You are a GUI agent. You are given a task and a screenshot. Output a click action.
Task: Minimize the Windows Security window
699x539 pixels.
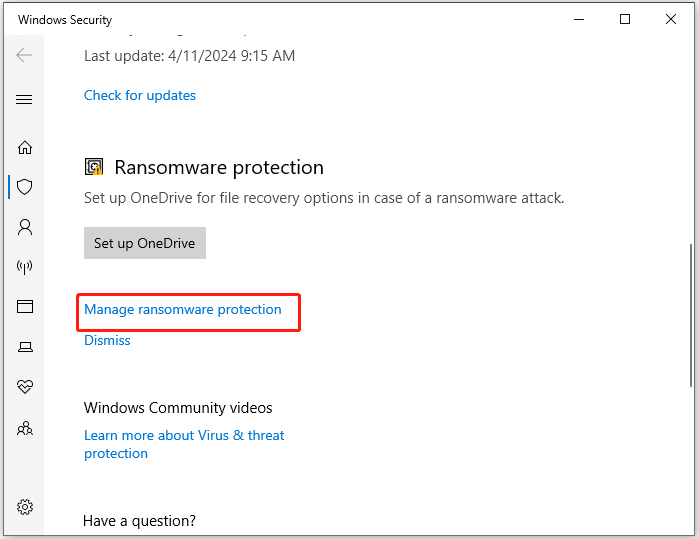click(x=579, y=19)
